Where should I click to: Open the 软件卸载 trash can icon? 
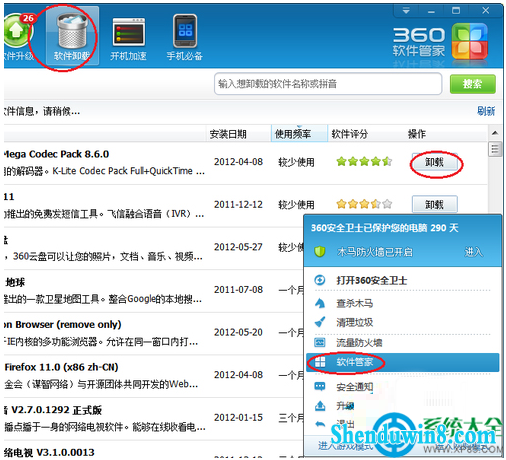tap(72, 32)
